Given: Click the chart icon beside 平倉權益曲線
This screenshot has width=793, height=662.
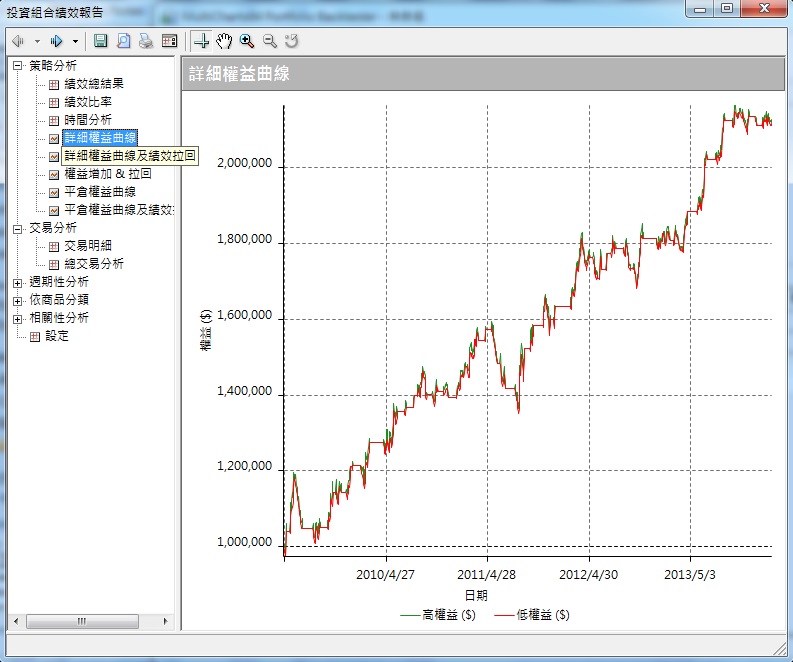Looking at the screenshot, I should point(54,193).
